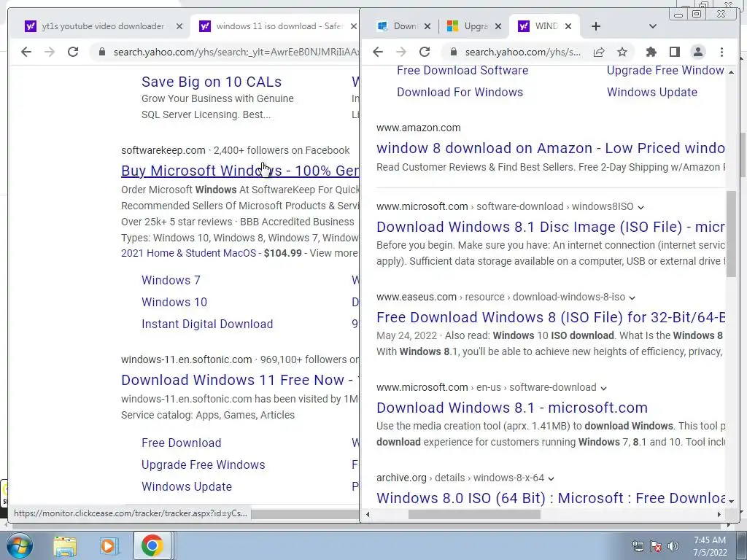The image size is (747, 560).
Task: Open Windows 8.0 ISO (64 Bit) archive.org result
Action: [x=550, y=498]
